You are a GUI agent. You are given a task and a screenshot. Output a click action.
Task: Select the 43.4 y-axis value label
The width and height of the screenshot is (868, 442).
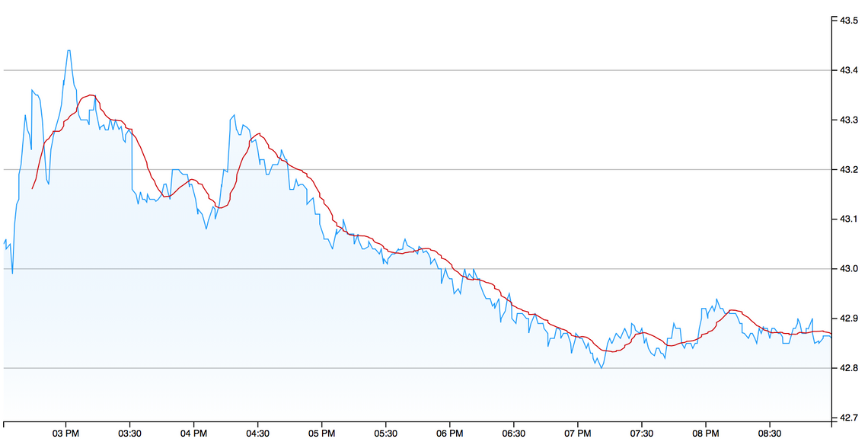849,70
